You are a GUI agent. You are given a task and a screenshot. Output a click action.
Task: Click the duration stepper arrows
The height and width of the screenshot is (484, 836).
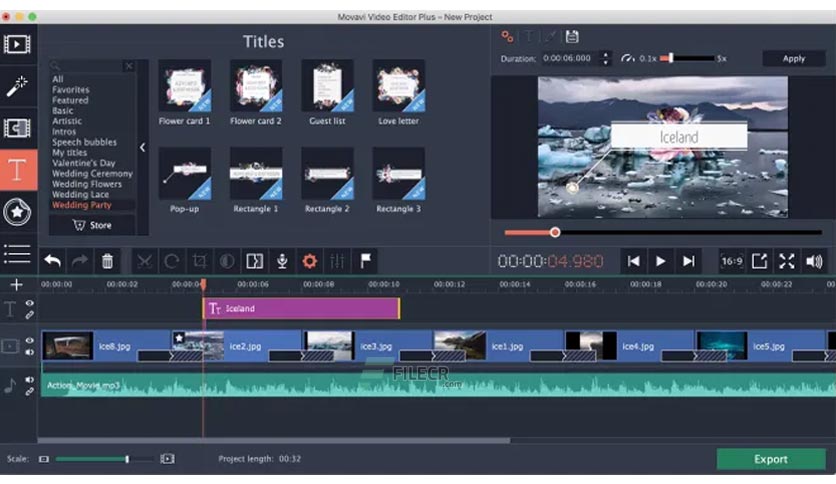606,58
